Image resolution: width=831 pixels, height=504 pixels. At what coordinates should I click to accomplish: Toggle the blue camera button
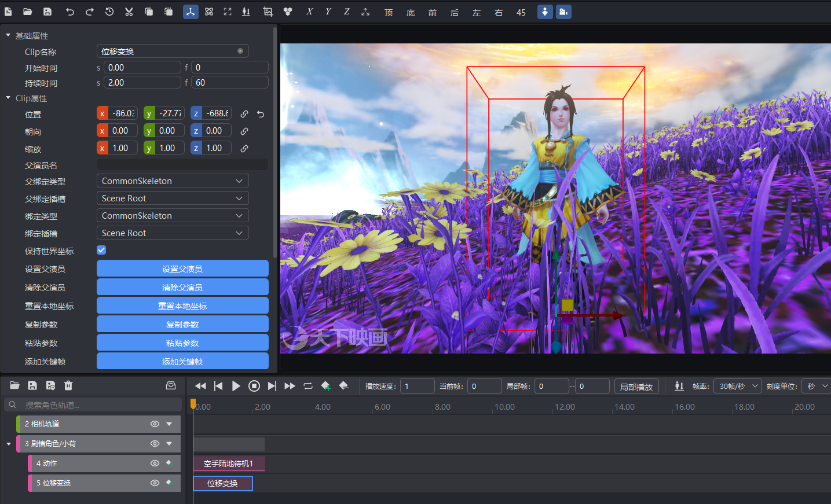(563, 12)
